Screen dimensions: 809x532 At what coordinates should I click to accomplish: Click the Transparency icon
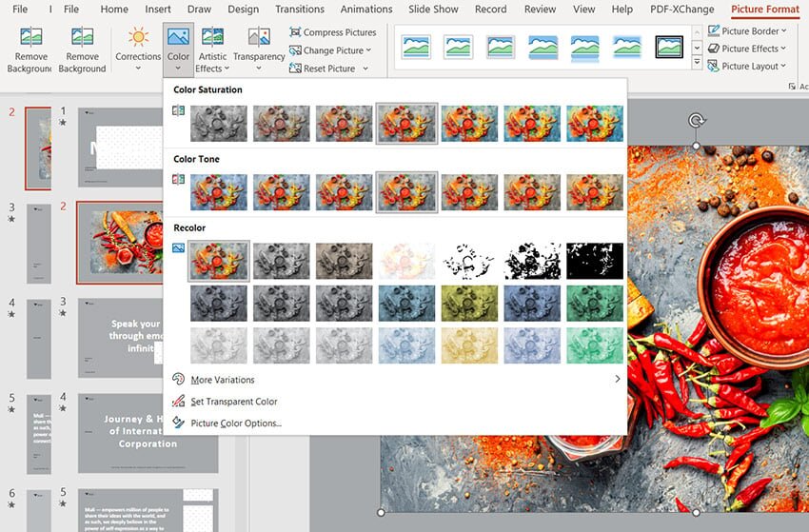(259, 38)
